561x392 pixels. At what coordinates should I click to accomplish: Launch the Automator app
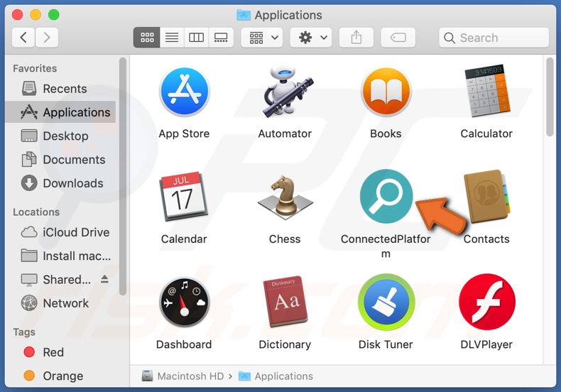(285, 92)
